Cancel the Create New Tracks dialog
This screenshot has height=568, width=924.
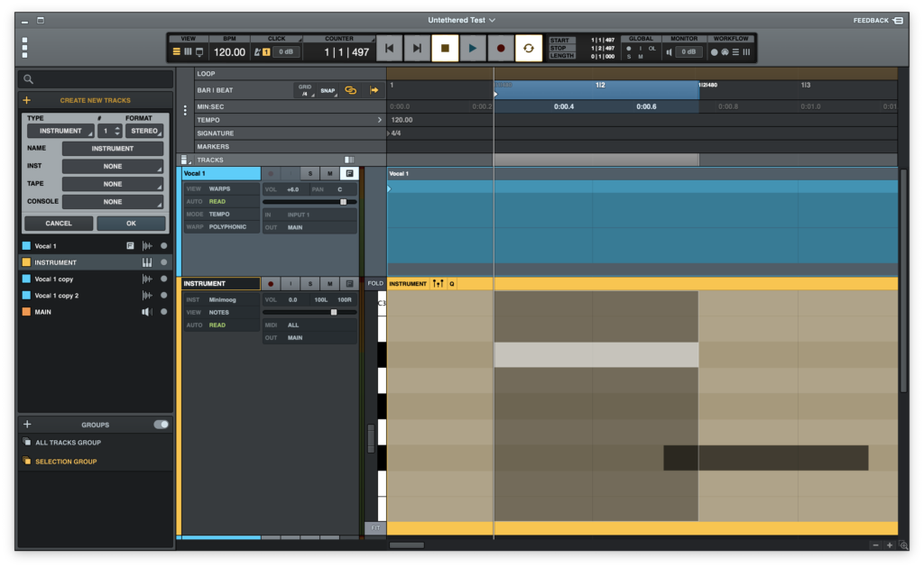59,223
